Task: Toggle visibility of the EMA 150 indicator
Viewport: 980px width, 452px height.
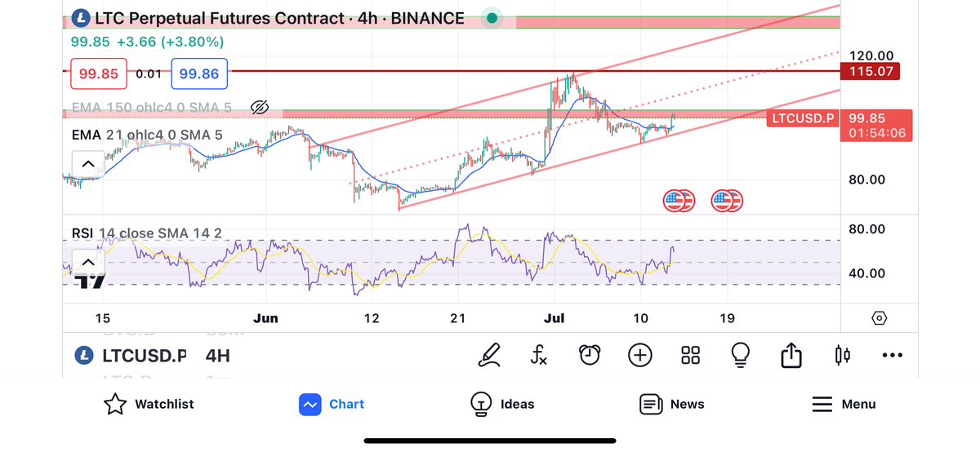Action: [260, 107]
